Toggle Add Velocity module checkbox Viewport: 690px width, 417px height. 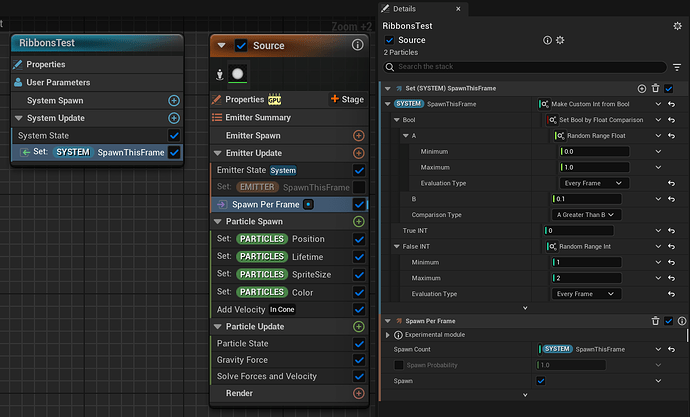pos(359,310)
